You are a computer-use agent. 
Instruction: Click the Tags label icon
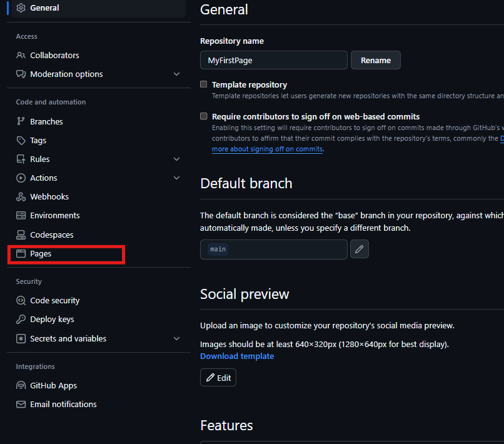tap(21, 141)
